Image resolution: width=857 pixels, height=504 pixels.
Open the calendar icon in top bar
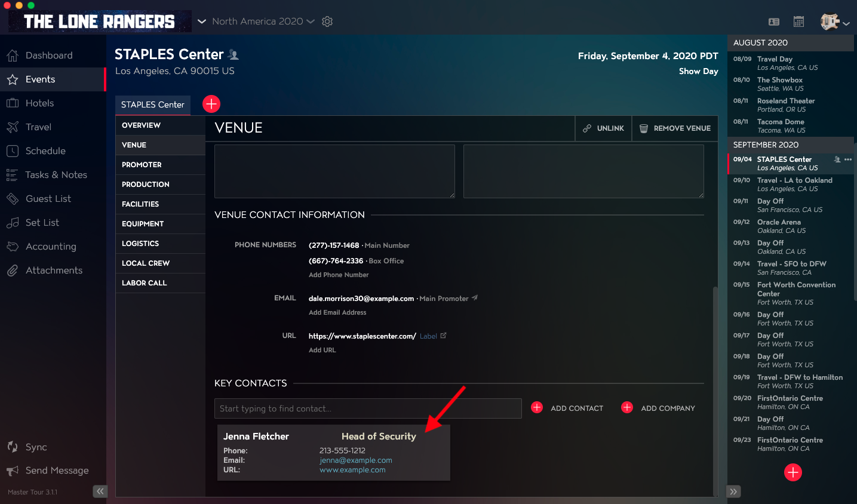pyautogui.click(x=798, y=21)
